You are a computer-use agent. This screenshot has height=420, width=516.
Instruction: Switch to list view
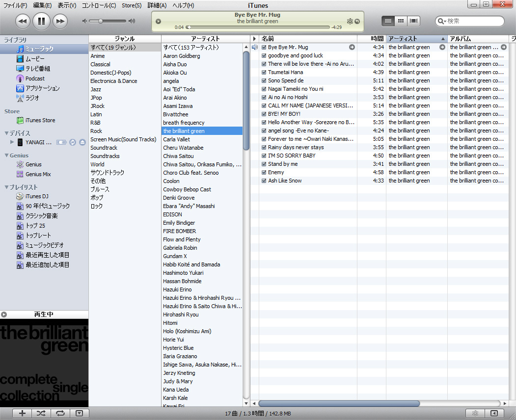click(388, 21)
